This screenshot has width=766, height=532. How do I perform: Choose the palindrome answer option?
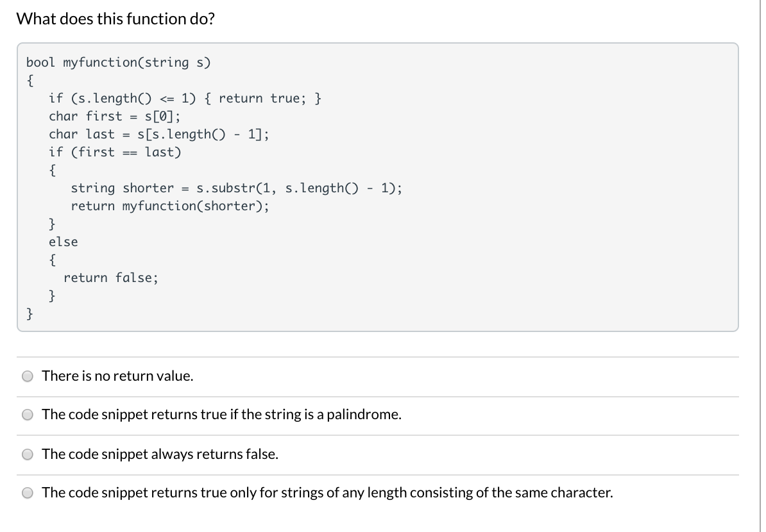[28, 415]
